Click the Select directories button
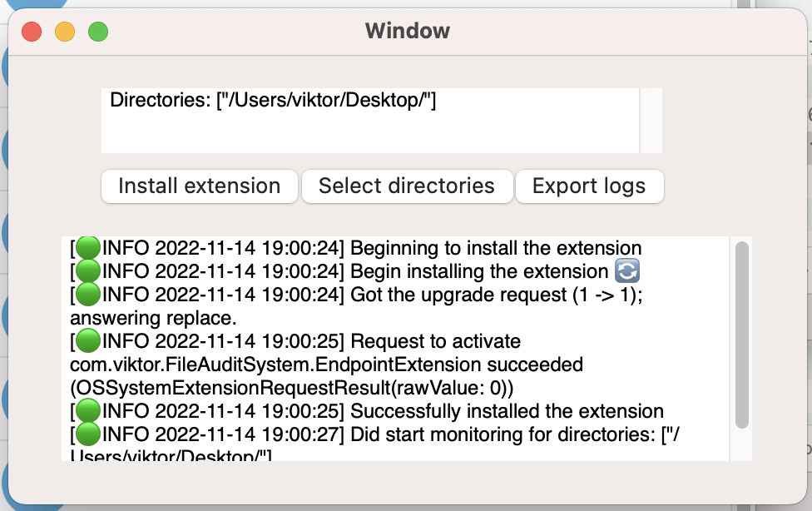812x511 pixels. (407, 186)
